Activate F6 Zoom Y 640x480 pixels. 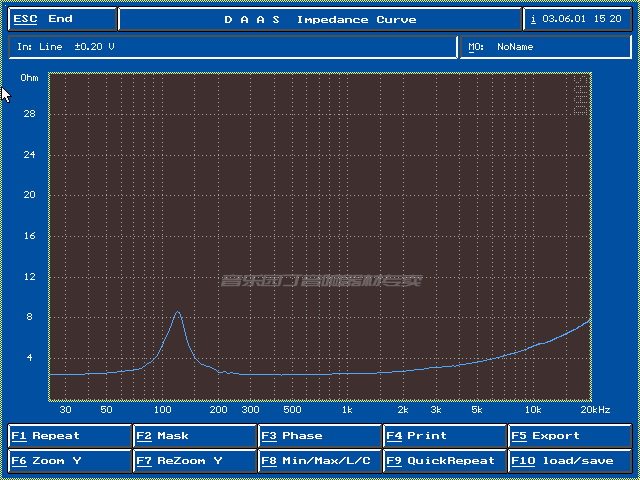pyautogui.click(x=70, y=461)
